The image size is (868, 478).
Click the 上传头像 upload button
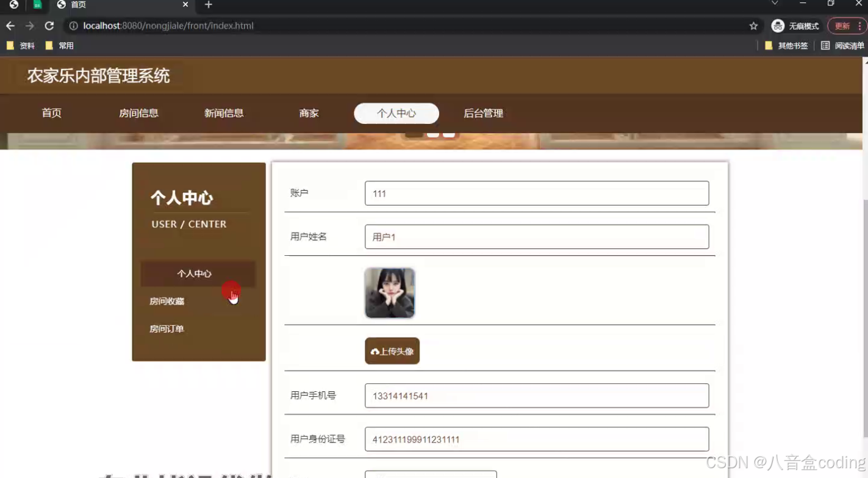click(x=392, y=351)
